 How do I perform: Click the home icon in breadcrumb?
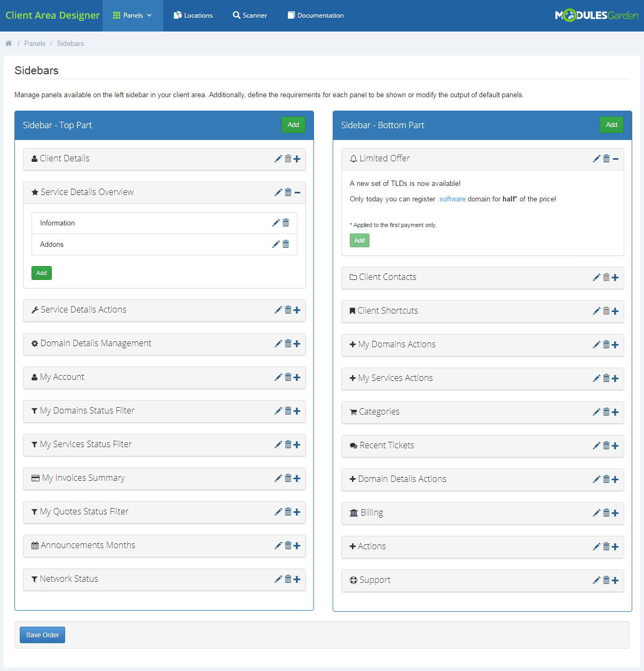click(9, 43)
